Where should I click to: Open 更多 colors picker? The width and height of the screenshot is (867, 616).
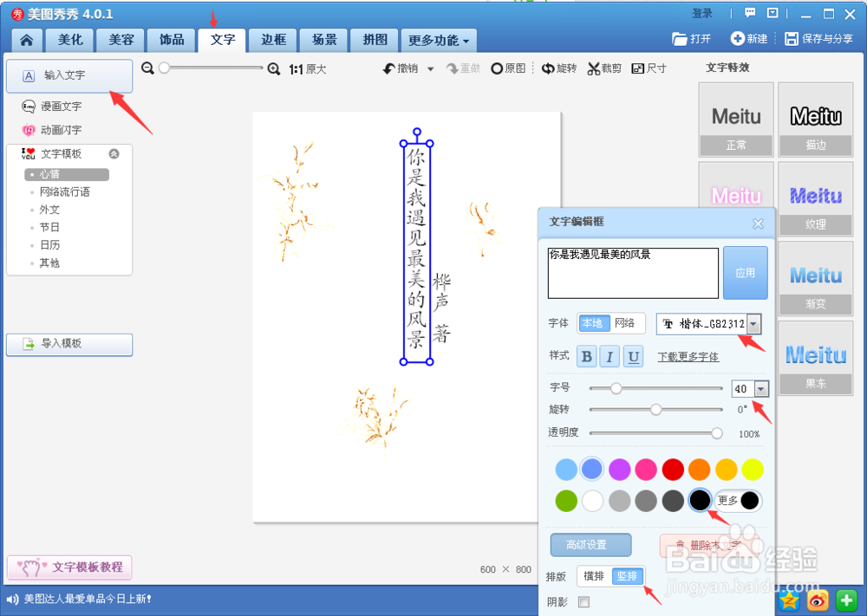(x=739, y=501)
